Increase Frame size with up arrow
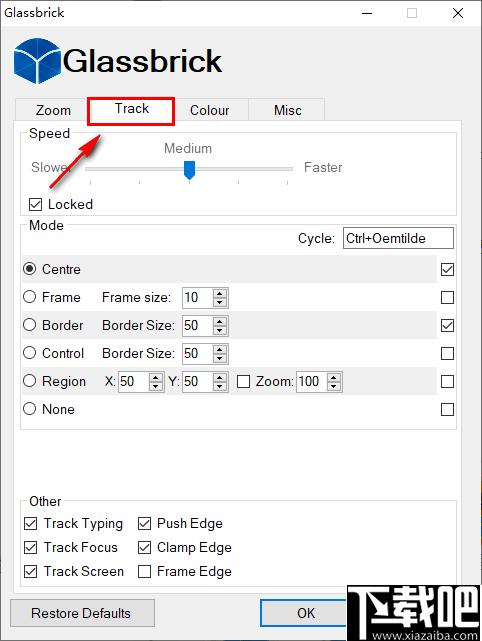This screenshot has width=482, height=641. coord(220,293)
